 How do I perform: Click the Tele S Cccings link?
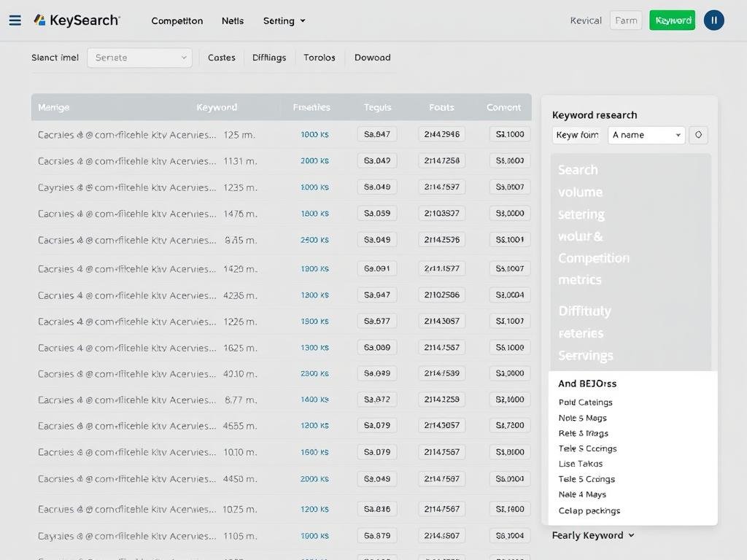pos(587,448)
